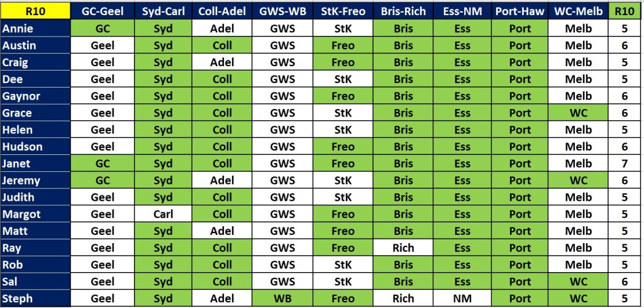Select the Syd-Carl column header
Viewport: 644px width, 308px height.
click(163, 11)
